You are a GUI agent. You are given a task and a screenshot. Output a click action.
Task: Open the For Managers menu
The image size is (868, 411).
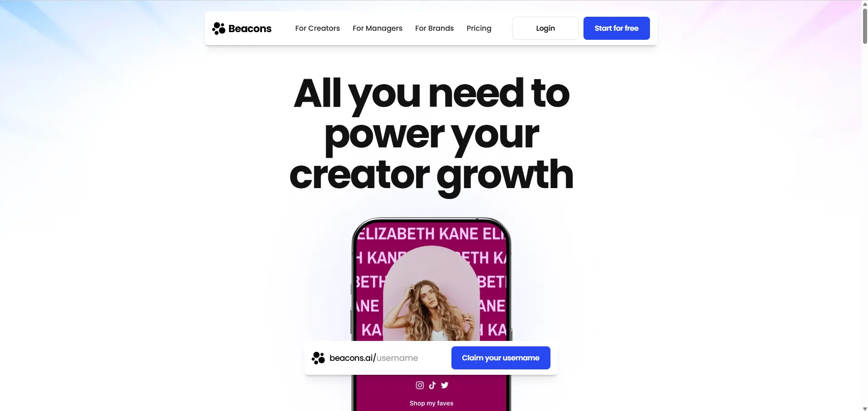tap(377, 28)
